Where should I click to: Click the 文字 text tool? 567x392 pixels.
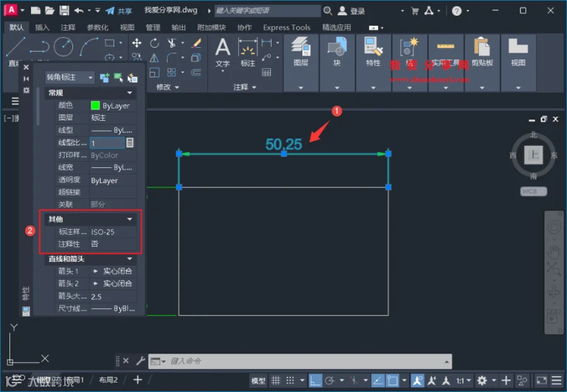point(222,53)
